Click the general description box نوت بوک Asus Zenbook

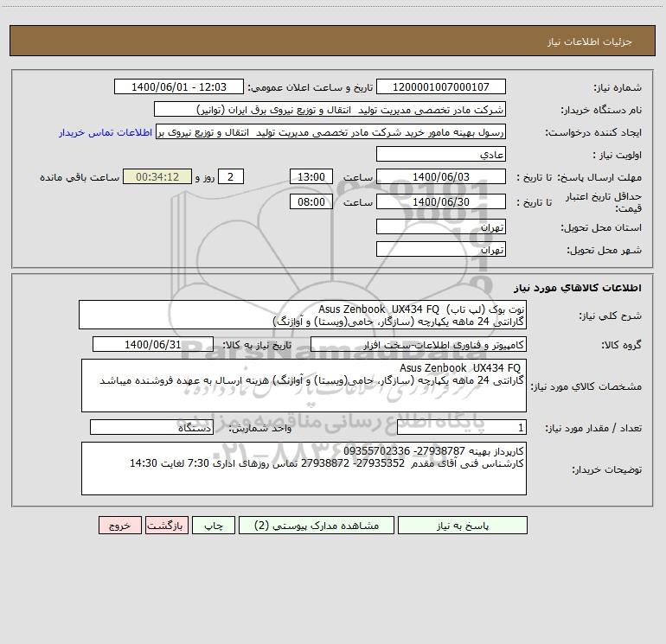click(303, 315)
